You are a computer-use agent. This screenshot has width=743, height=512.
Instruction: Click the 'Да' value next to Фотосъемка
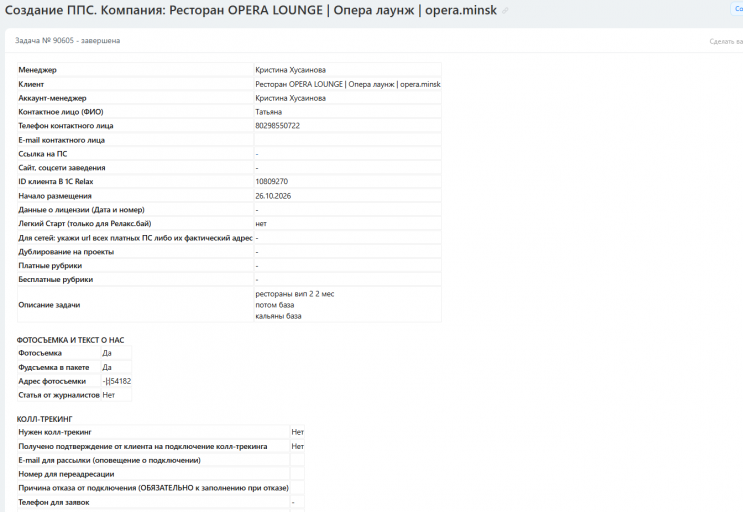(107, 353)
